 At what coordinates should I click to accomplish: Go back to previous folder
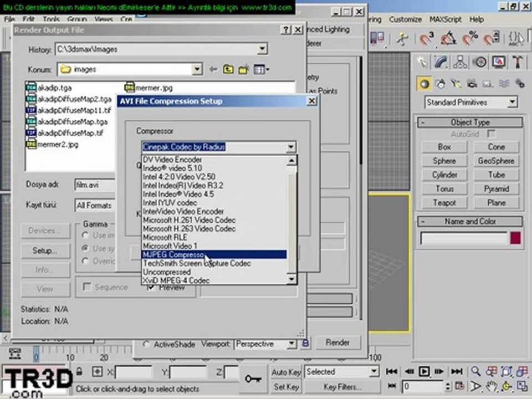[213, 70]
